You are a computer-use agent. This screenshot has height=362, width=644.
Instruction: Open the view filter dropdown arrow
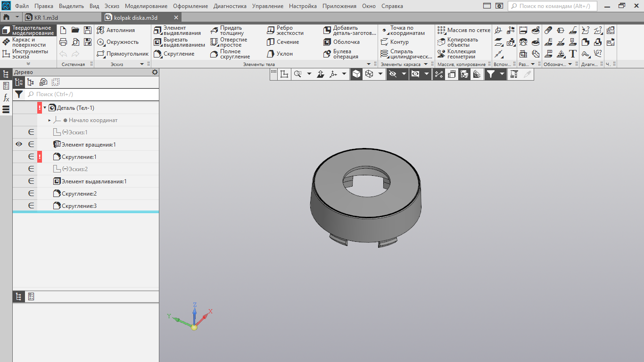[x=503, y=74]
